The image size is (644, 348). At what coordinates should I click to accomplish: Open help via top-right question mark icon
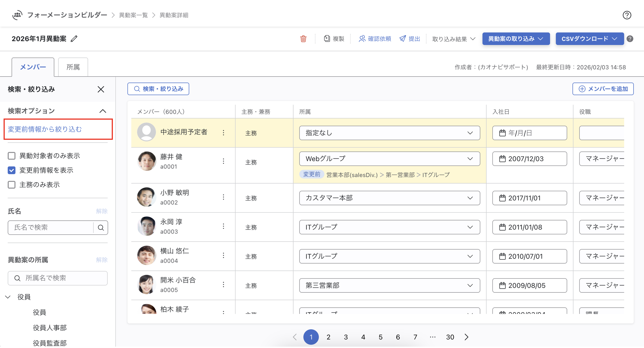click(627, 15)
